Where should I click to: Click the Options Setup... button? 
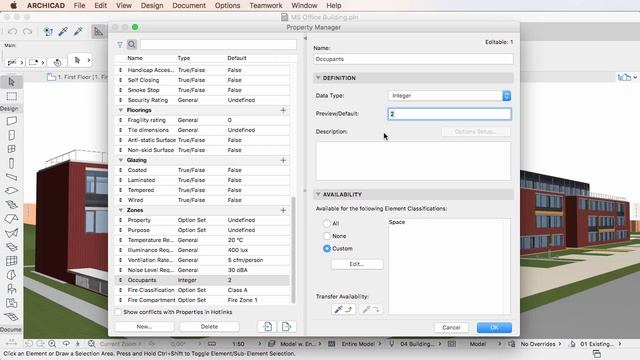(476, 132)
